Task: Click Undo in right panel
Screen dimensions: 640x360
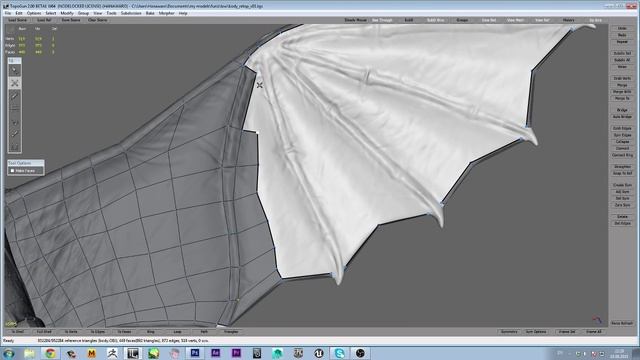Action: (622, 29)
